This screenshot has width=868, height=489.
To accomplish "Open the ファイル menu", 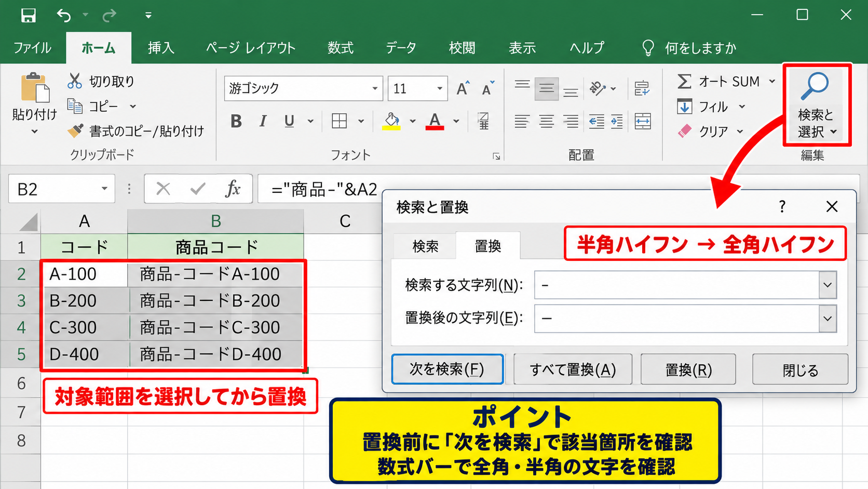I will pyautogui.click(x=32, y=48).
